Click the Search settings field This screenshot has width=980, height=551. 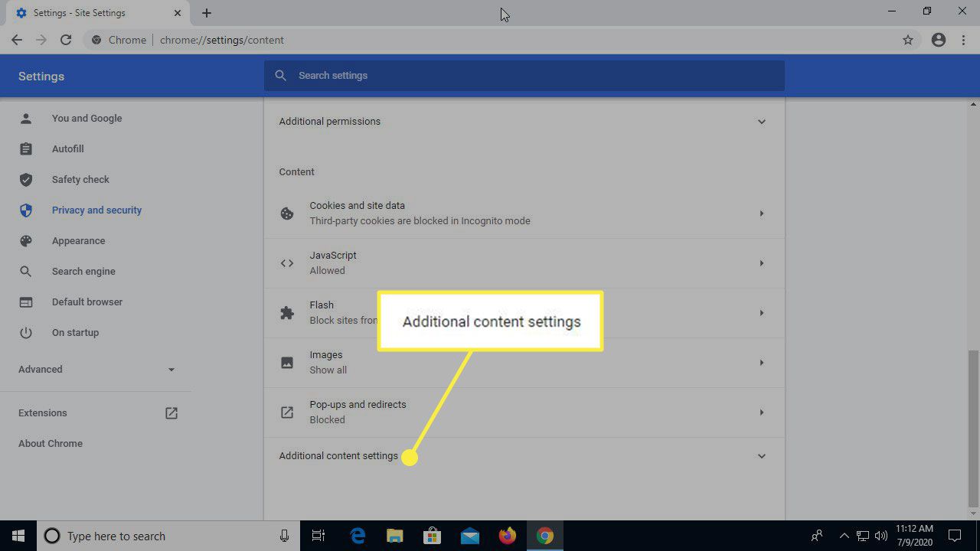(x=524, y=75)
